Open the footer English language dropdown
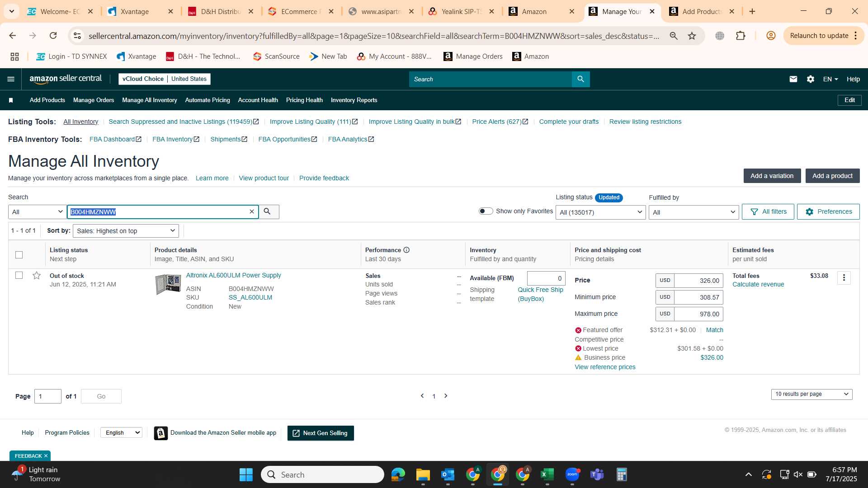This screenshot has width=868, height=488. (x=121, y=432)
